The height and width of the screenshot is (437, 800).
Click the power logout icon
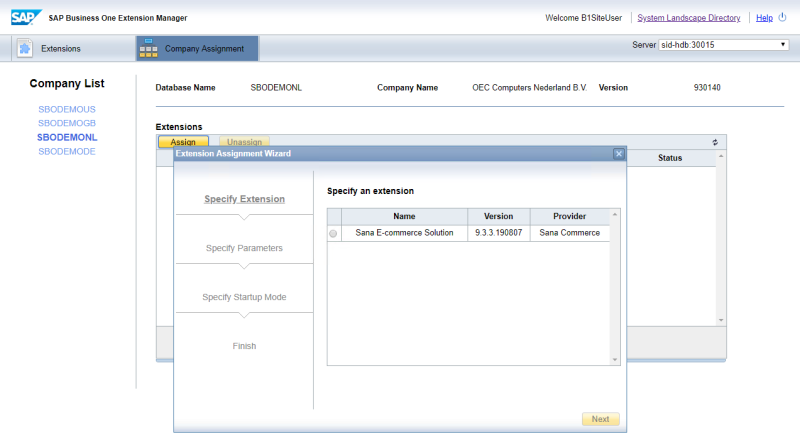pyautogui.click(x=782, y=17)
